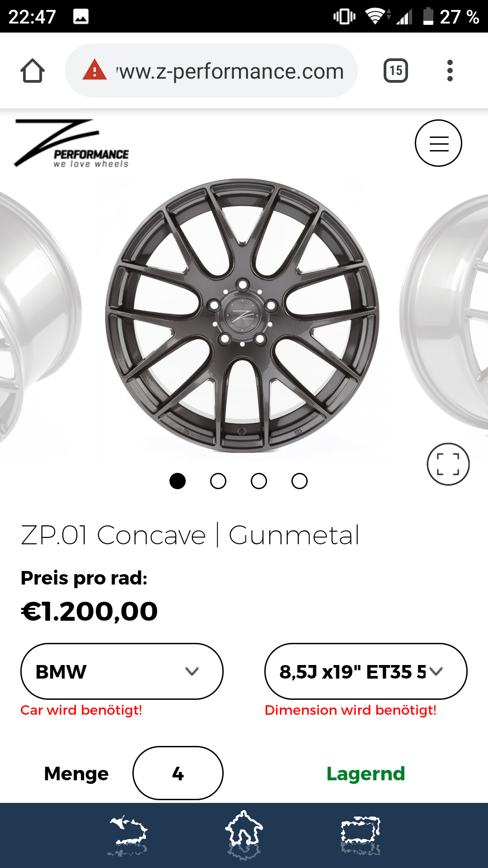Open the BMW car dropdown

[122, 671]
